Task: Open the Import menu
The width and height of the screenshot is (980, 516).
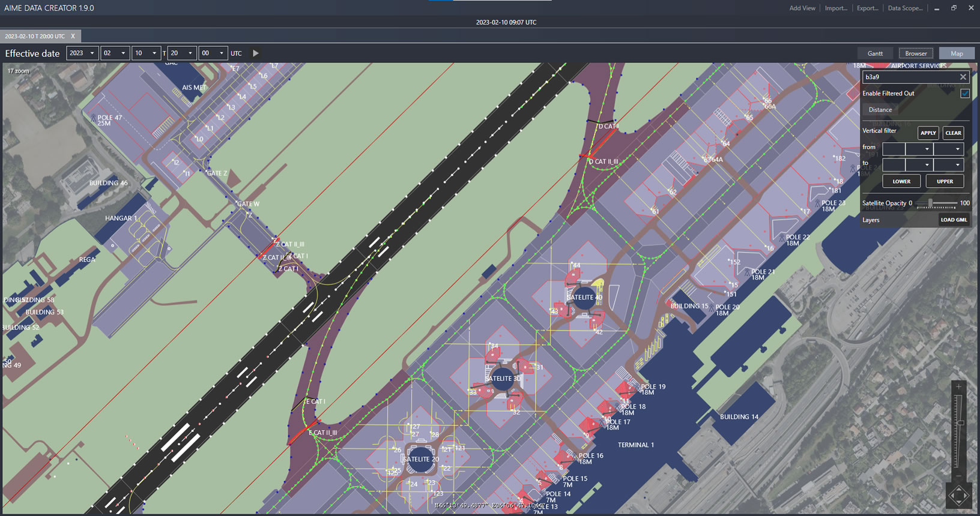Action: click(835, 8)
